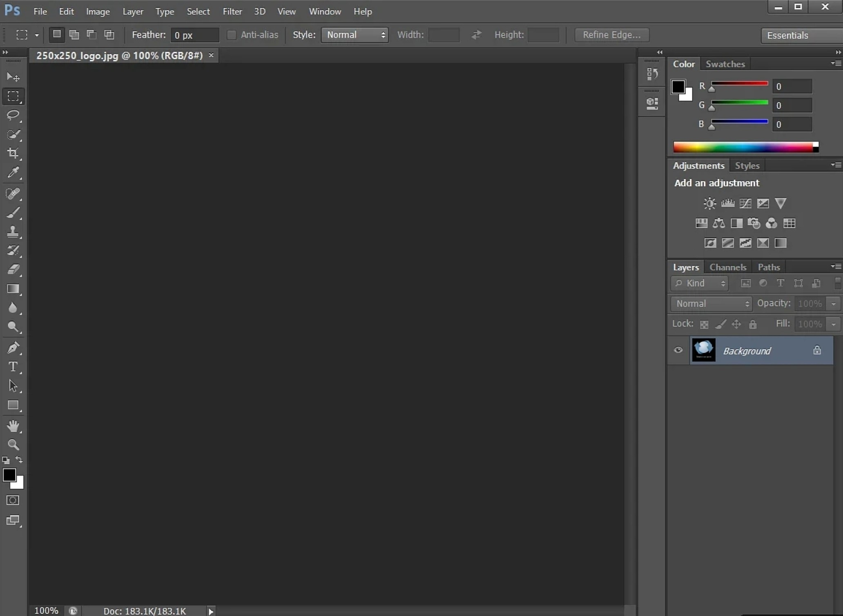Select the Eyedropper tool
Screen dimensions: 843x616
coord(13,173)
